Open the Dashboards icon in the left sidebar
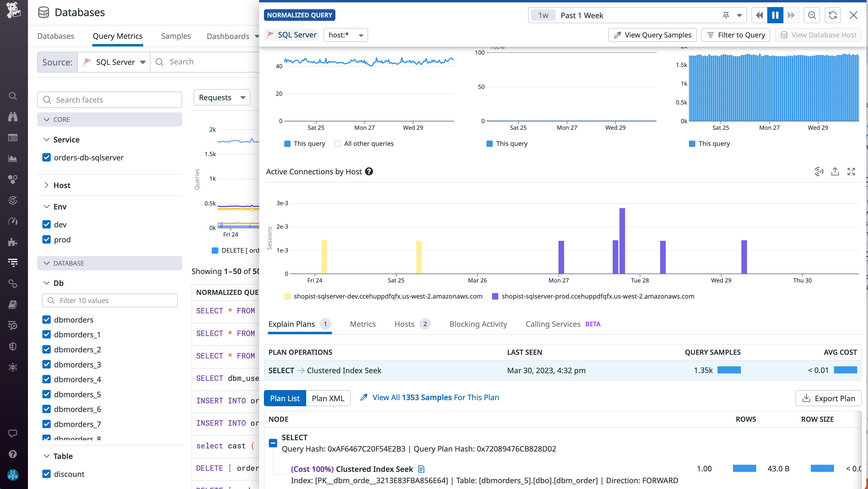The image size is (868, 489). pos(12,137)
